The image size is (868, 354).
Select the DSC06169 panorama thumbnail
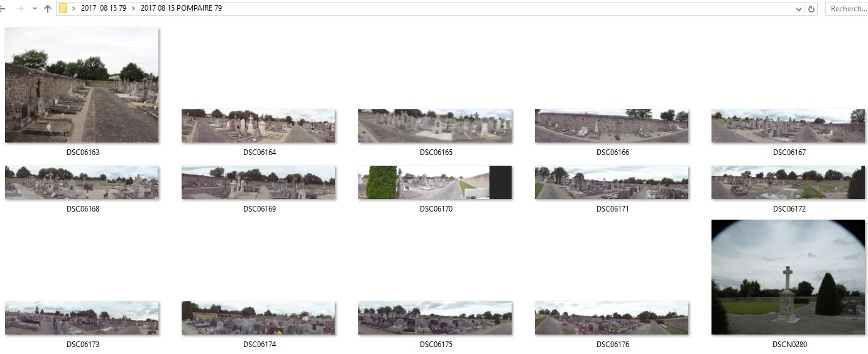258,182
